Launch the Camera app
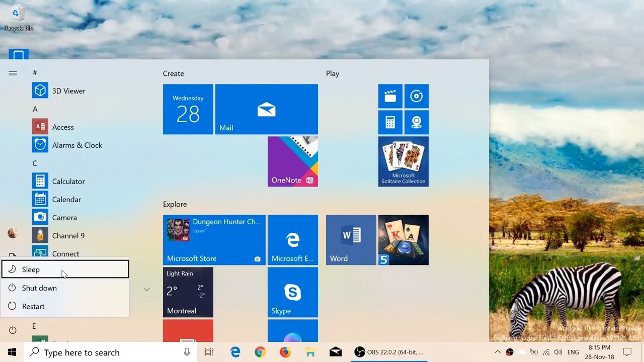644x362 pixels. [x=54, y=217]
